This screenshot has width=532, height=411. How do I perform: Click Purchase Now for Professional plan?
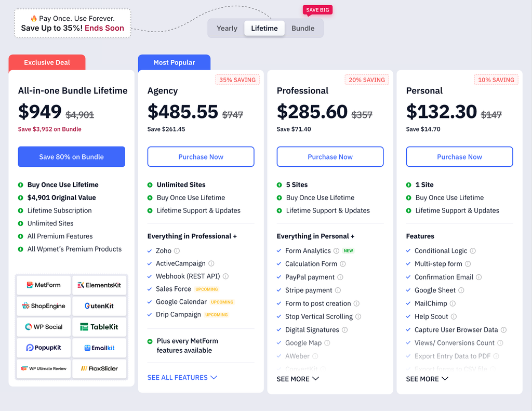[x=330, y=157]
